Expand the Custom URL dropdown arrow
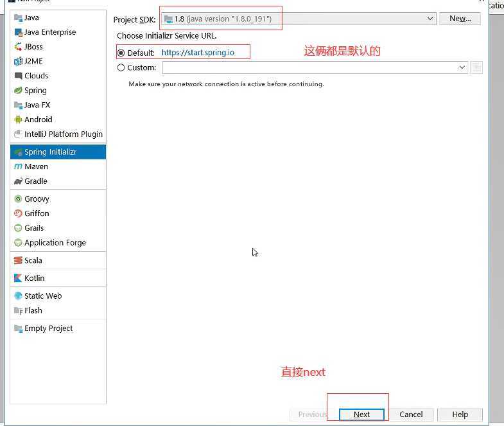 (462, 67)
